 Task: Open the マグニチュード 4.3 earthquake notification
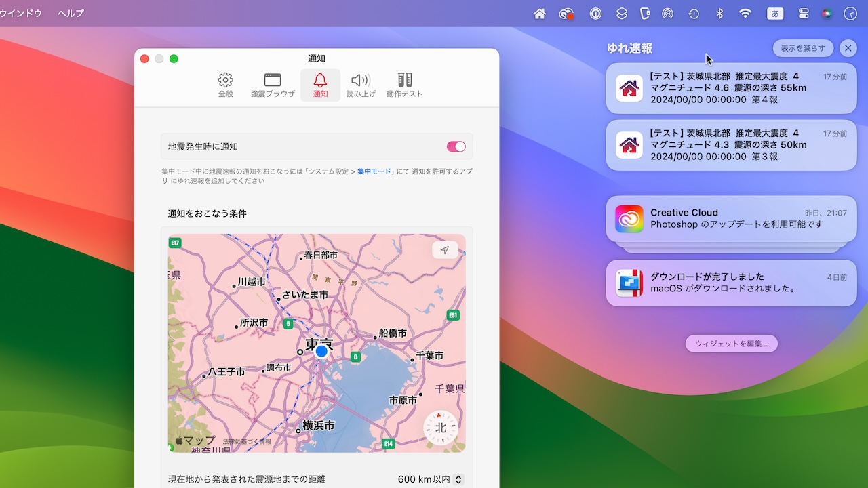point(731,145)
